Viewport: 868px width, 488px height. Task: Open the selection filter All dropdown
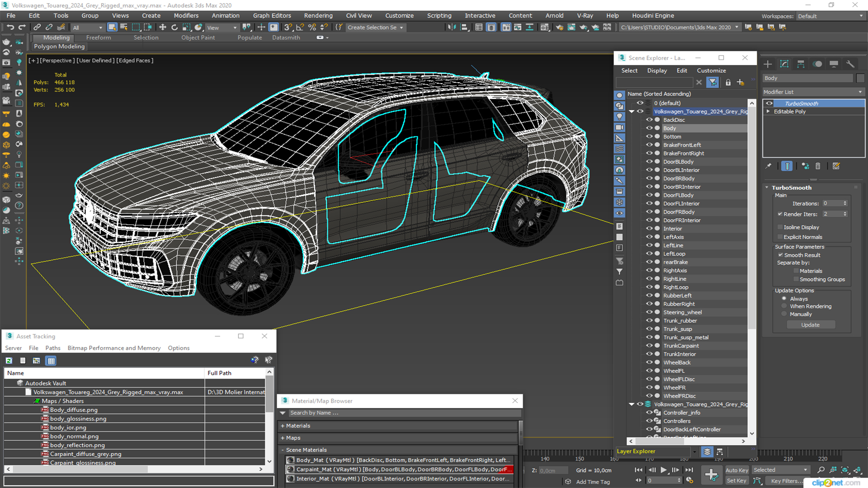(88, 28)
